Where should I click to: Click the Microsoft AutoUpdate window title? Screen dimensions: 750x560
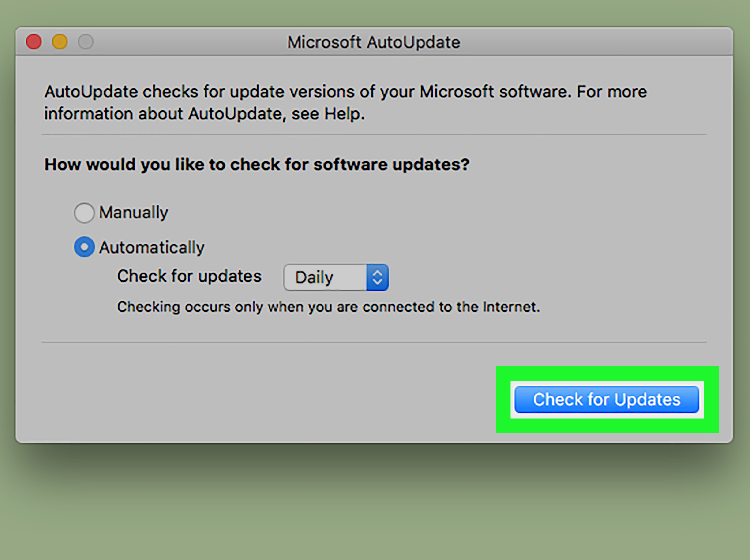[x=374, y=42]
